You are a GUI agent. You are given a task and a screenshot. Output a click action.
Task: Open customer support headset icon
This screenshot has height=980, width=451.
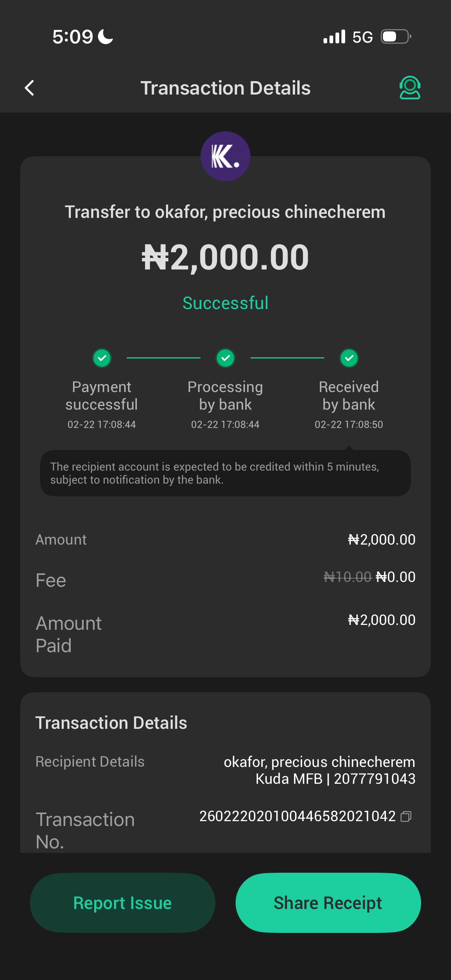pos(409,88)
